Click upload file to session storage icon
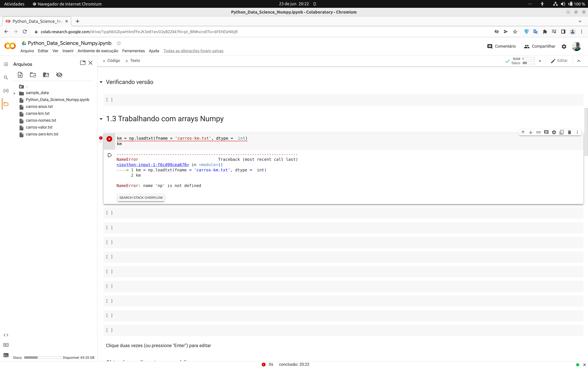 click(x=20, y=75)
